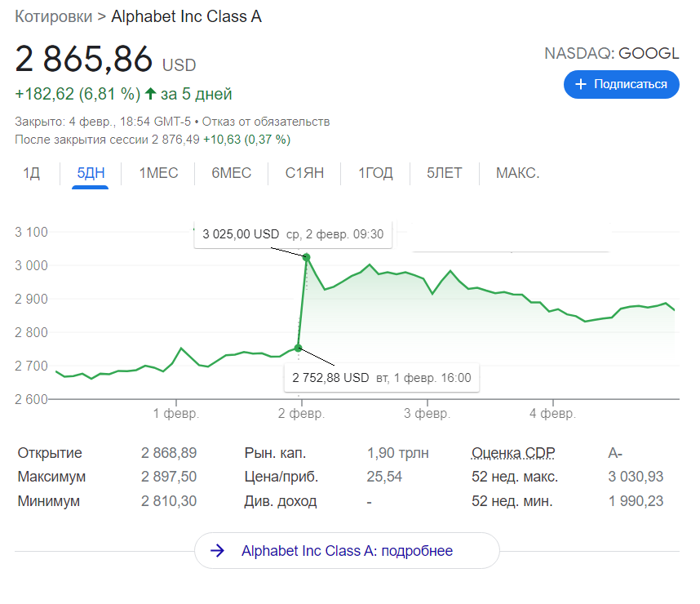Screen dimensions: 700x604
Task: Subscribe with the Подписаться button
Action: [622, 84]
